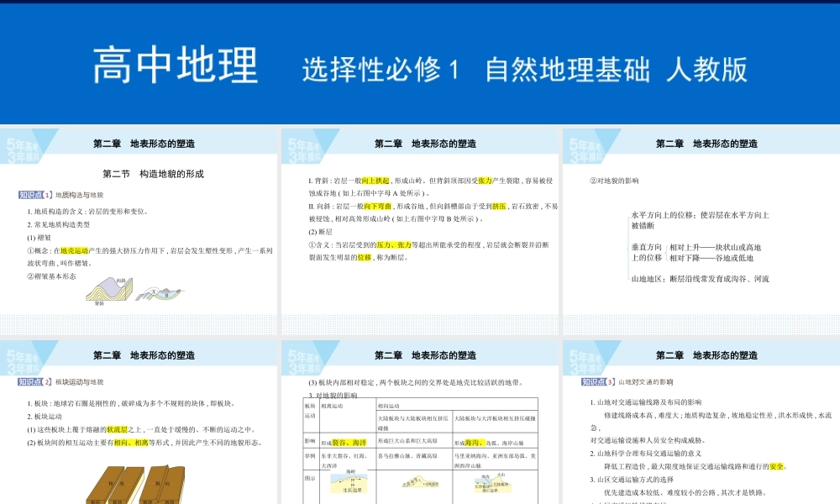Click the line 2. 常见地质构造类型
This screenshot has height=504, width=840.
pos(59,224)
